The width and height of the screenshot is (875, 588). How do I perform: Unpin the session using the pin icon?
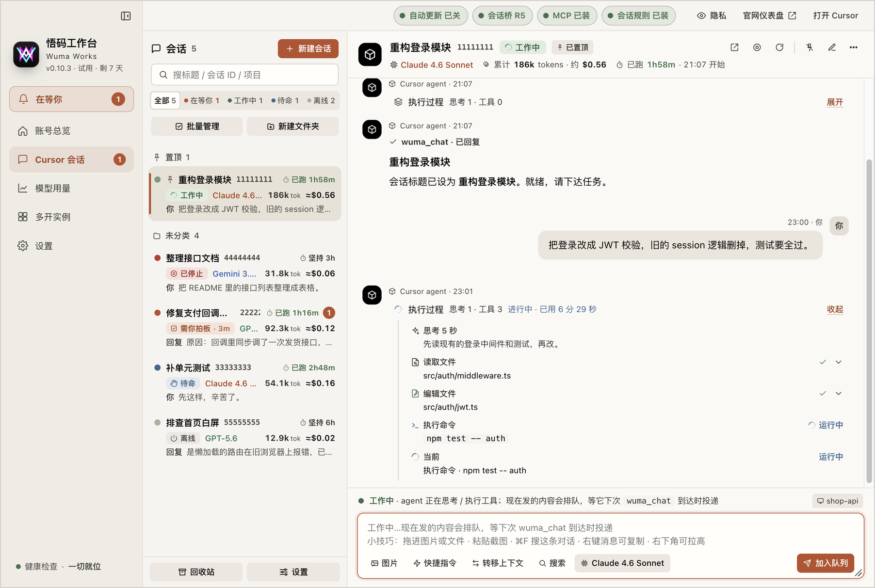pyautogui.click(x=810, y=48)
